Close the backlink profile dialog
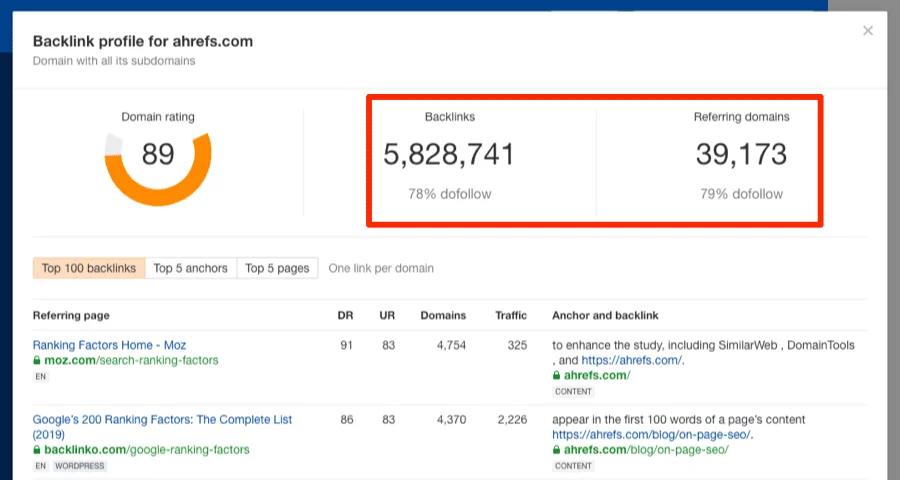This screenshot has height=480, width=900. pyautogui.click(x=868, y=31)
